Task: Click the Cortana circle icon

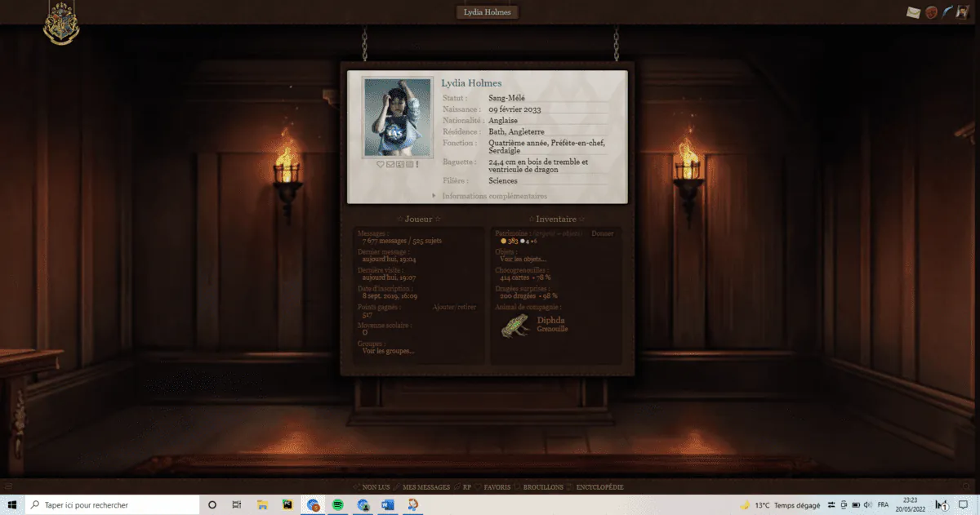Action: [x=212, y=505]
